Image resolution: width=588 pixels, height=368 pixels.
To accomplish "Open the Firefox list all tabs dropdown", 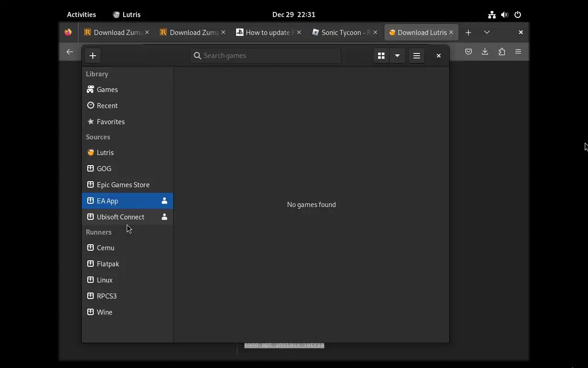I will pos(487,32).
